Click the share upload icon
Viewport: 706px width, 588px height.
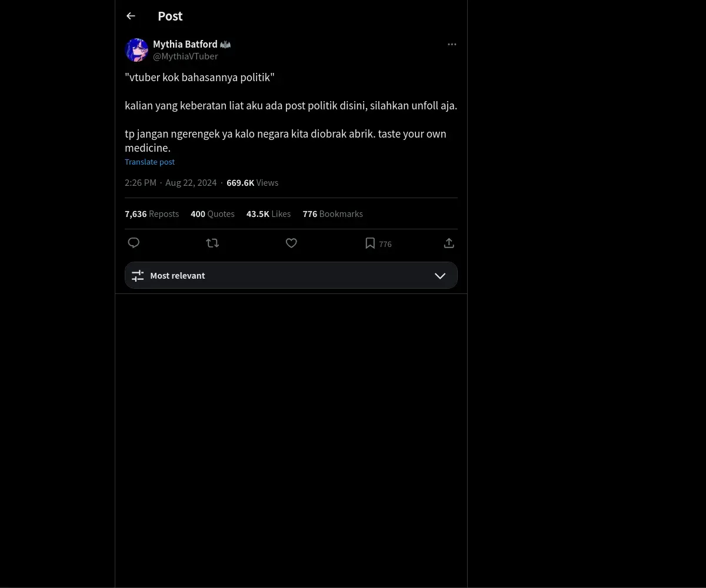click(x=449, y=243)
